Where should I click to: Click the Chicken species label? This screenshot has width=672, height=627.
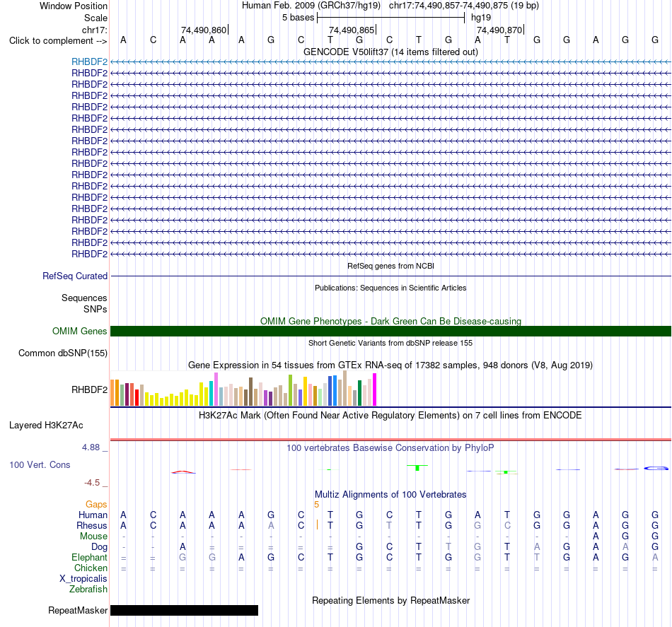point(91,568)
